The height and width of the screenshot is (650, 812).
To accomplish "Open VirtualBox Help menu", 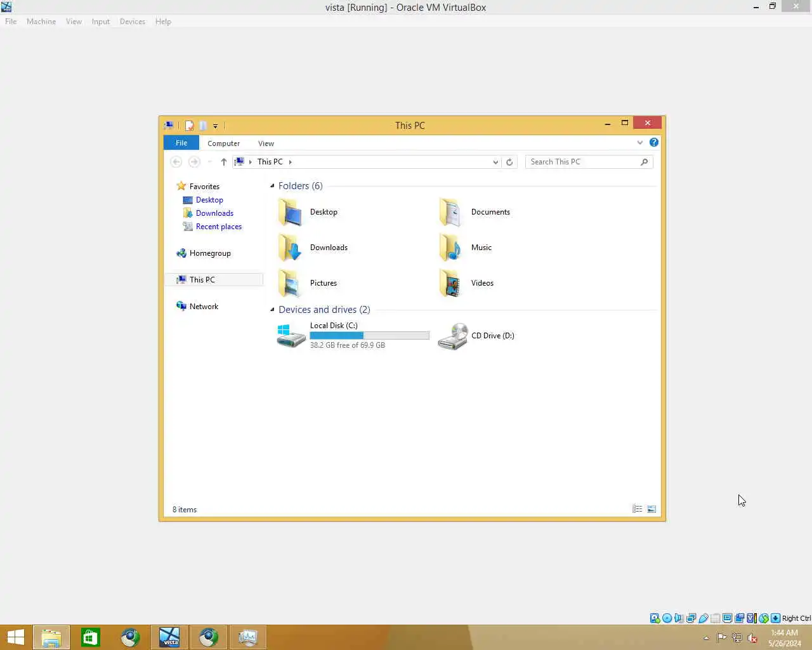I will [x=163, y=22].
